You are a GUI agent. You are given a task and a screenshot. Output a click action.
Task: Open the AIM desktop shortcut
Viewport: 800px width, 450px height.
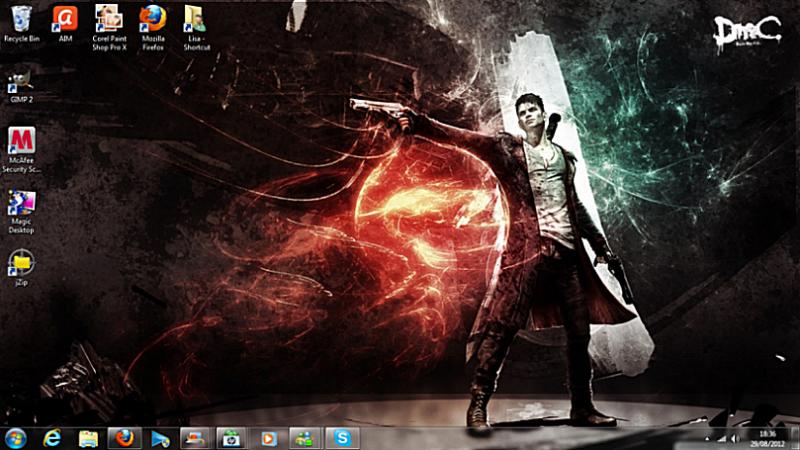click(x=65, y=23)
